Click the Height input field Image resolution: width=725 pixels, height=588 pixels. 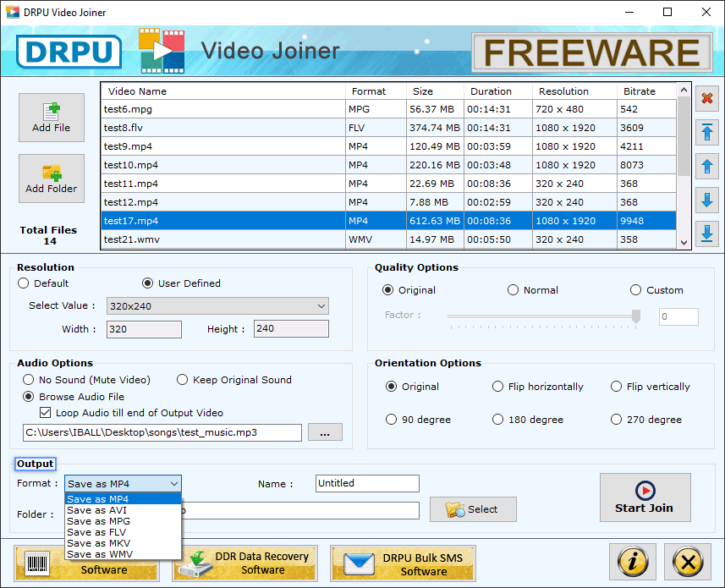(x=291, y=328)
